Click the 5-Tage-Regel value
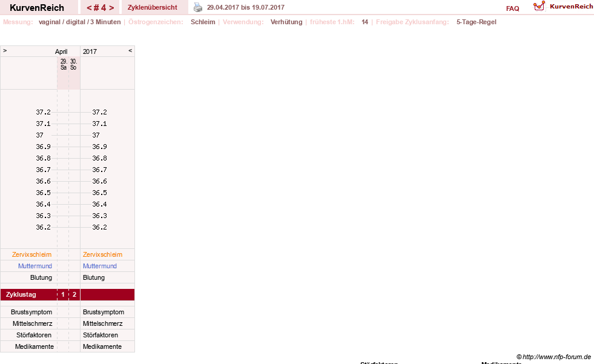594x364 pixels. (476, 22)
